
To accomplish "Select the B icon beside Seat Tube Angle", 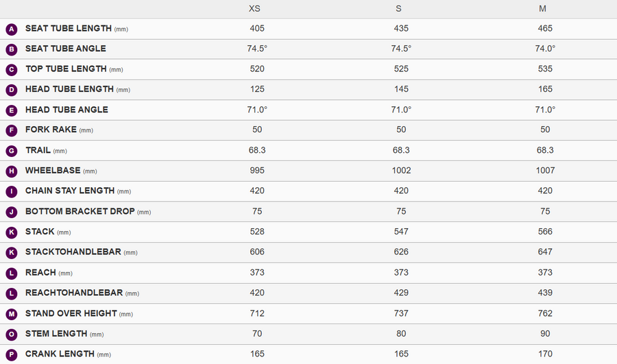I will 12,49.
